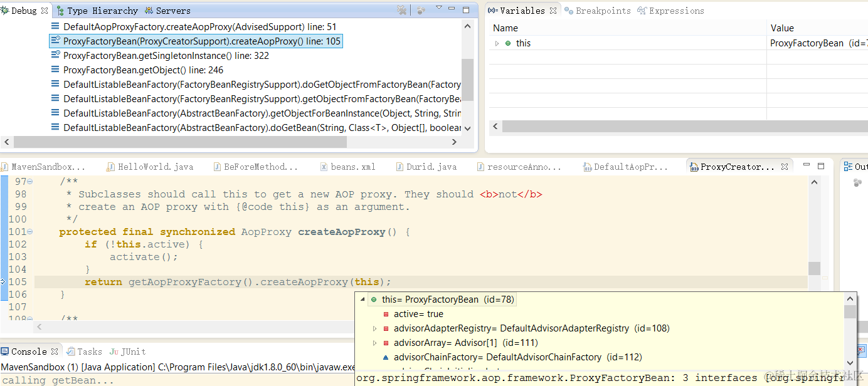Maximize the Debug view panel
The height and width of the screenshot is (386, 868).
point(466,10)
